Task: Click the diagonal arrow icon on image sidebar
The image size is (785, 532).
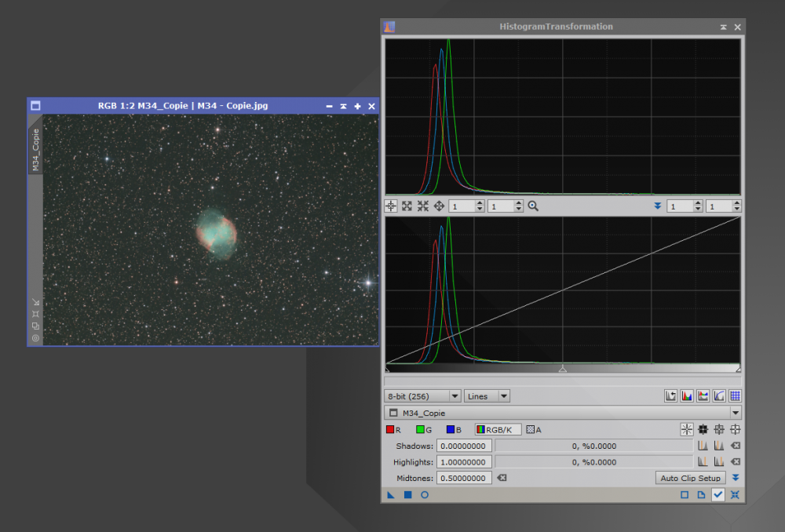Action: pos(35,302)
